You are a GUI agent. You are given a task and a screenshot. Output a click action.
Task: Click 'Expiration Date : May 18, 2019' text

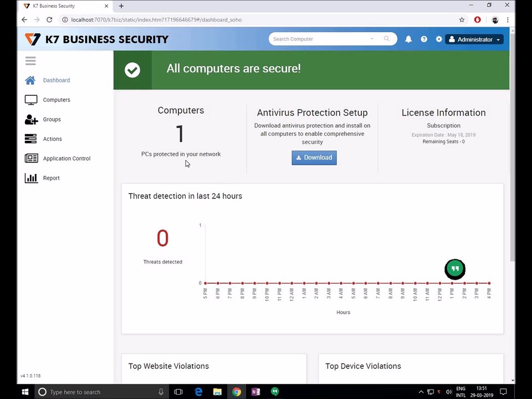443,135
